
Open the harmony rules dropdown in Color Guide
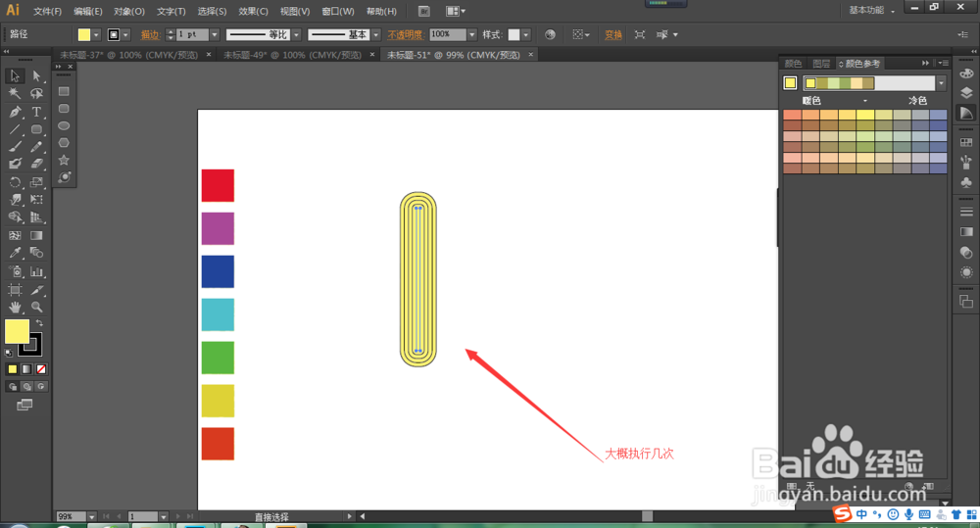(x=941, y=83)
